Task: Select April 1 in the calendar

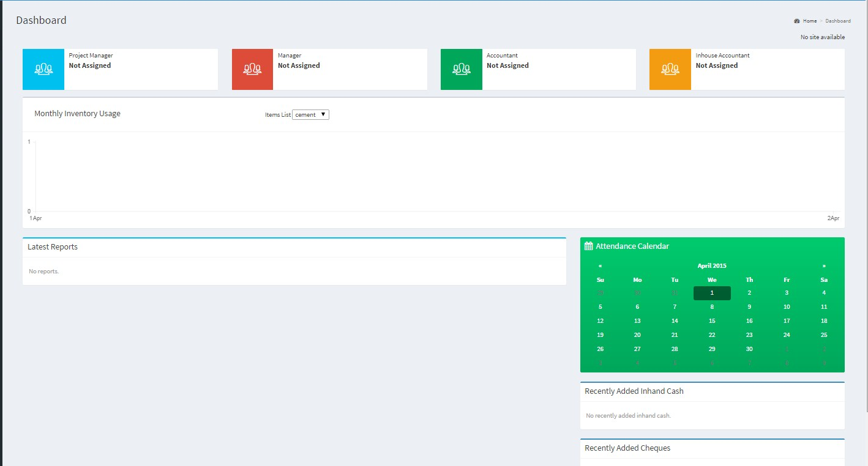Action: (x=712, y=293)
